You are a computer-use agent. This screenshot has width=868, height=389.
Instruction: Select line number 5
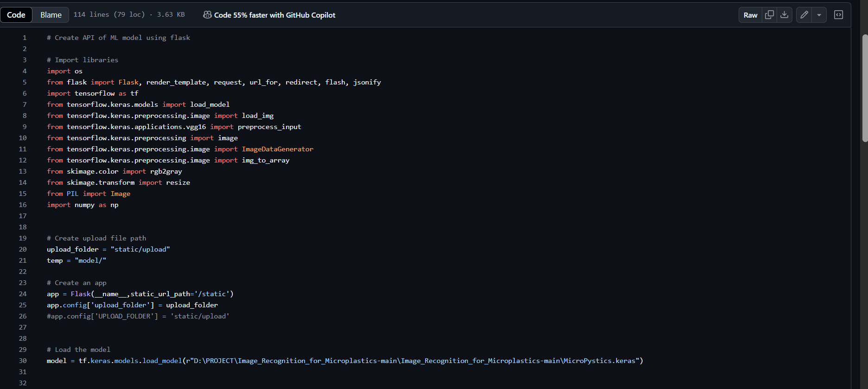point(25,82)
